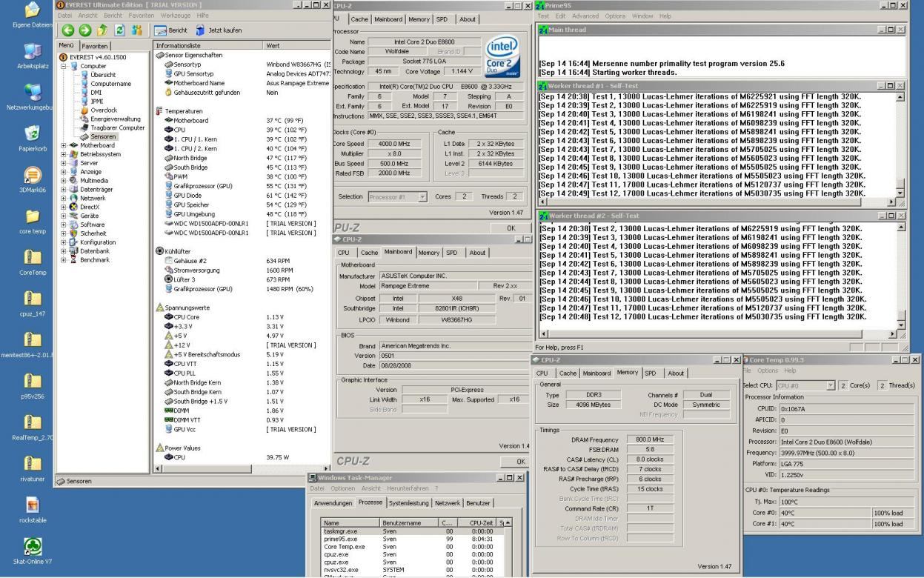This screenshot has width=924, height=578.
Task: Select the Papierkorb recycle bin icon
Action: click(x=33, y=137)
